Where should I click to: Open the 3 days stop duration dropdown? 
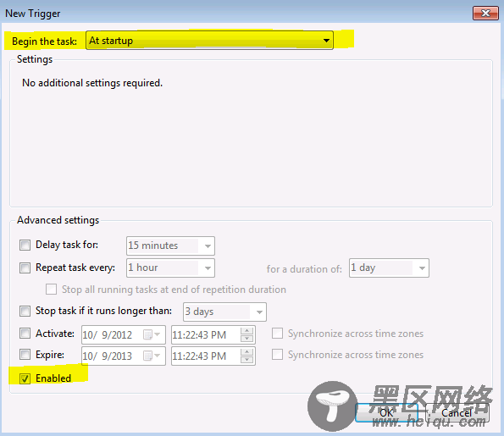pyautogui.click(x=224, y=312)
